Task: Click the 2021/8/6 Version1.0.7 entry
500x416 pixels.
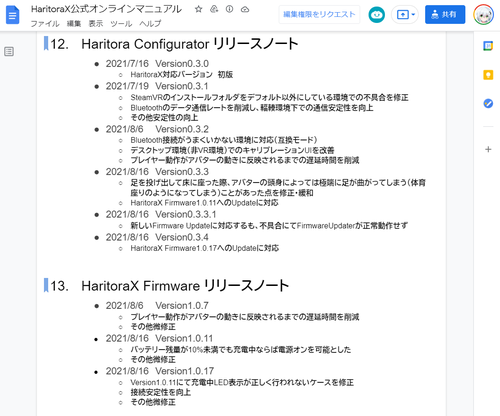Action: [157, 306]
